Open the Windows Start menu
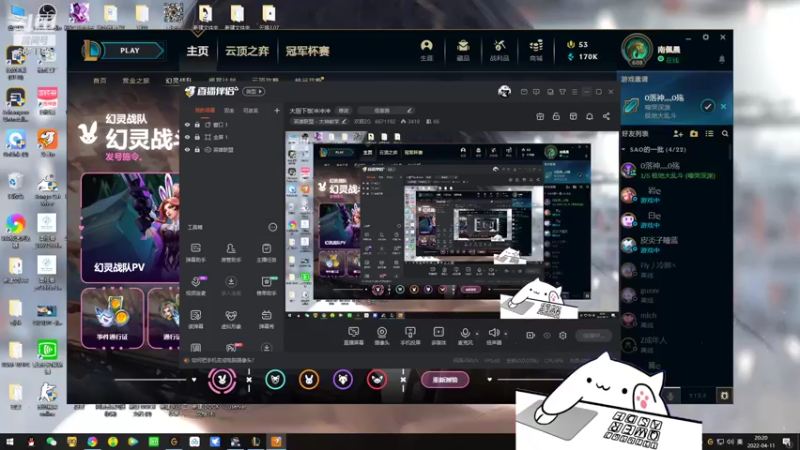The height and width of the screenshot is (450, 800). (x=9, y=442)
